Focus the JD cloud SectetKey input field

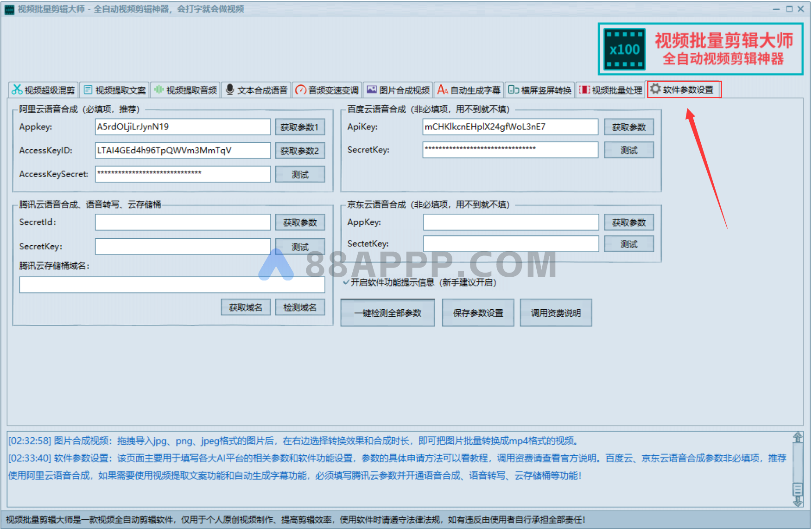[511, 244]
